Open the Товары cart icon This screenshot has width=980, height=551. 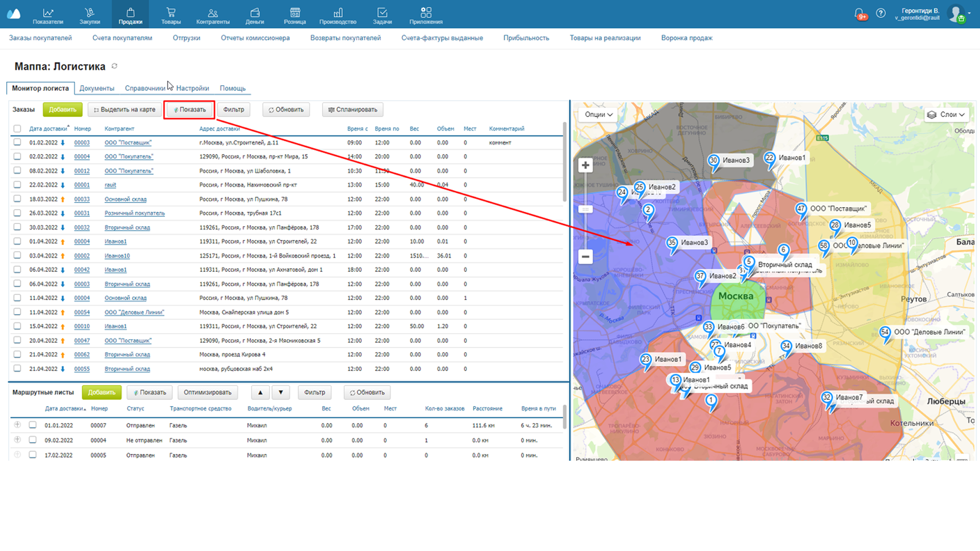pyautogui.click(x=171, y=12)
